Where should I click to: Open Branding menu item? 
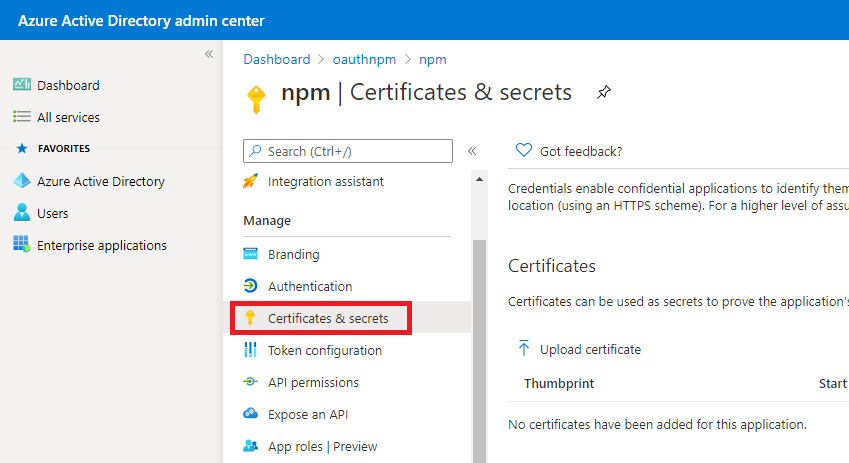coord(293,254)
